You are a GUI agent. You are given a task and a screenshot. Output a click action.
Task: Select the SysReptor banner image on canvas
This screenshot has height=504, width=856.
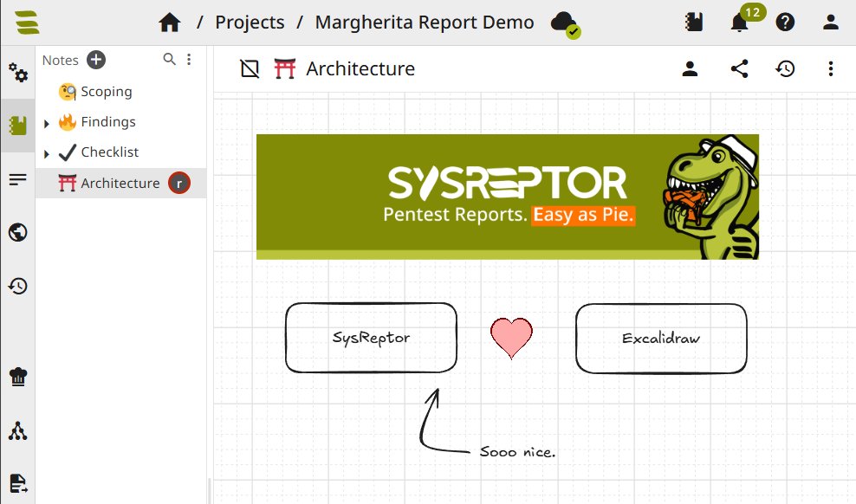tap(508, 197)
